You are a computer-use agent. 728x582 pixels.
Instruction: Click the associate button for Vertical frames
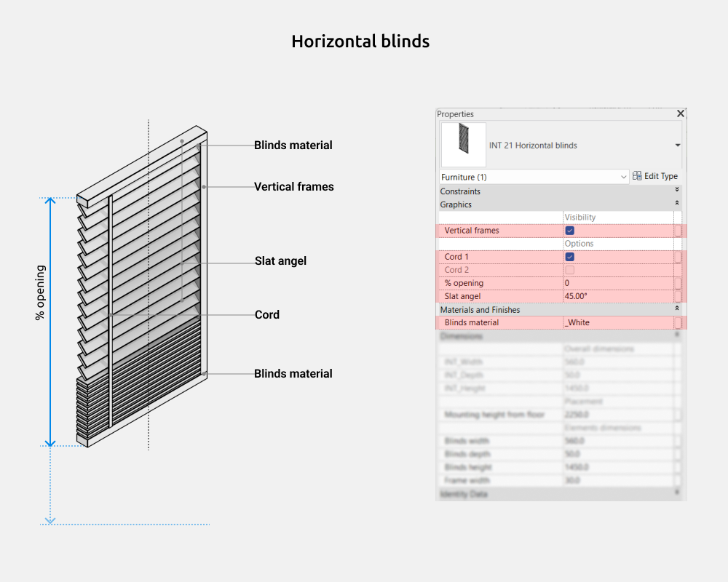[678, 231]
